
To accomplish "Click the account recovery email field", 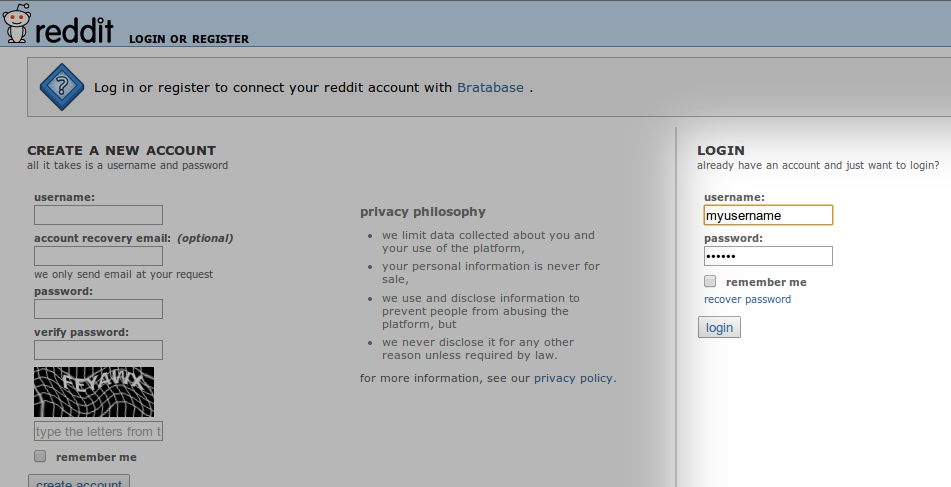I will 98,256.
